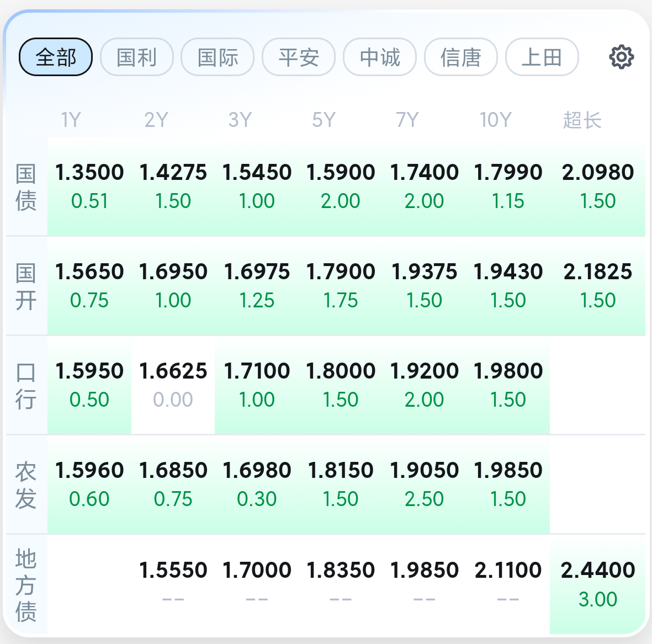The width and height of the screenshot is (652, 644).
Task: Switch to the 国际 broker tab
Action: pos(218,57)
